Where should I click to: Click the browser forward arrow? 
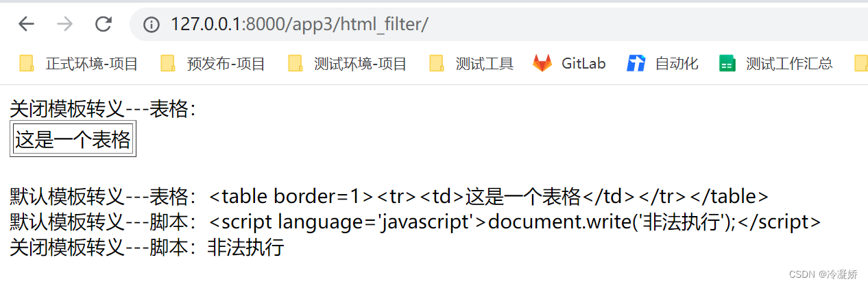[65, 24]
